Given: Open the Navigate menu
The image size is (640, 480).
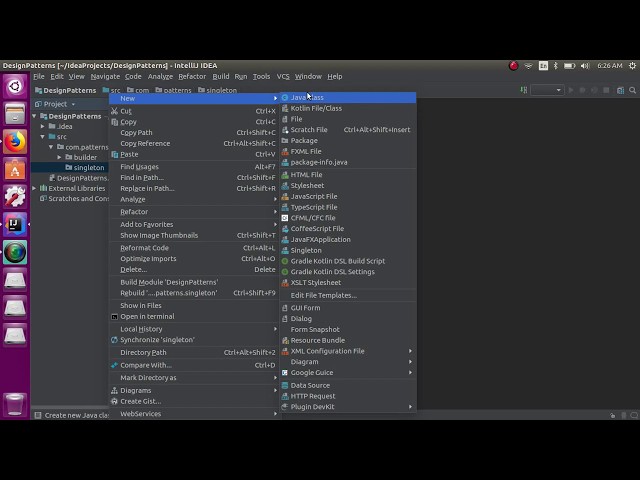Looking at the screenshot, I should click(105, 77).
